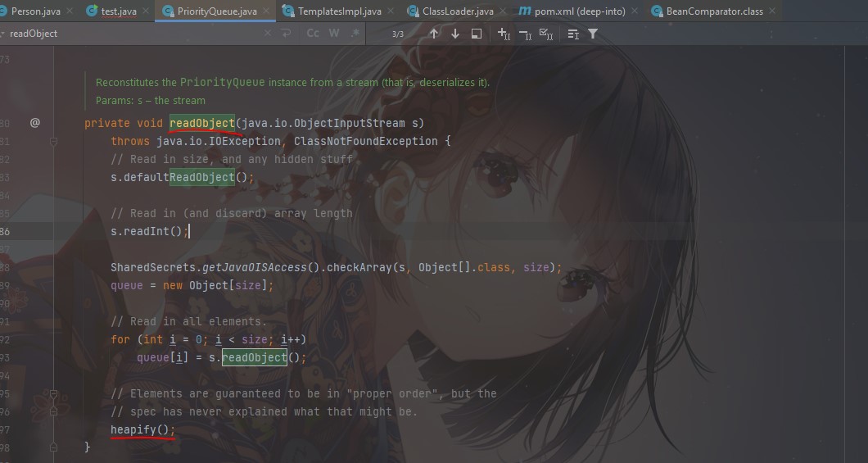Screen dimensions: 868x463
Task: Click "Params: s – the stream" doc line
Action: click(x=151, y=100)
